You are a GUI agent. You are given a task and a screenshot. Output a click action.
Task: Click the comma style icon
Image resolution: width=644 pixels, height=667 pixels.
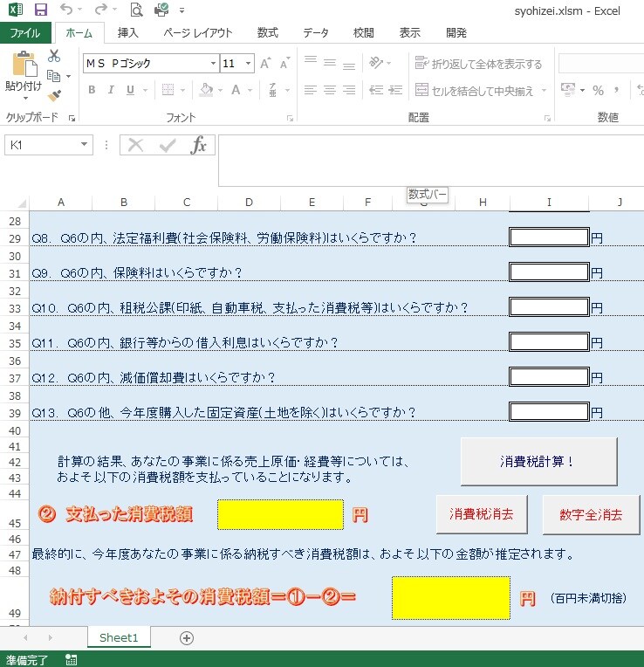(x=617, y=90)
